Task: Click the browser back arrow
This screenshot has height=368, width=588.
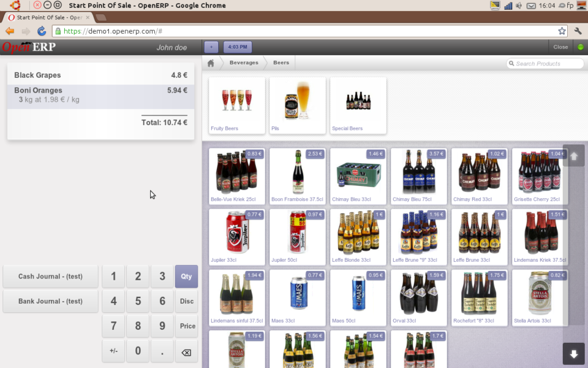Action: point(10,31)
